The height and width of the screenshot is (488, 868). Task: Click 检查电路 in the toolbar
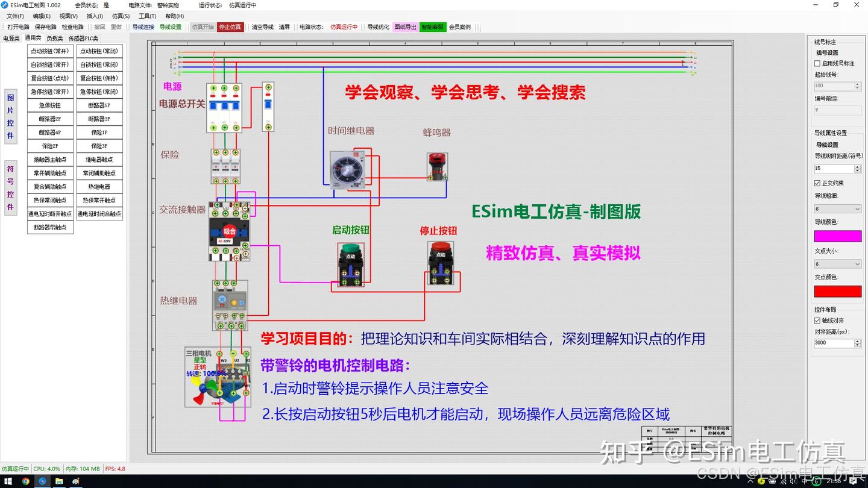click(x=73, y=27)
